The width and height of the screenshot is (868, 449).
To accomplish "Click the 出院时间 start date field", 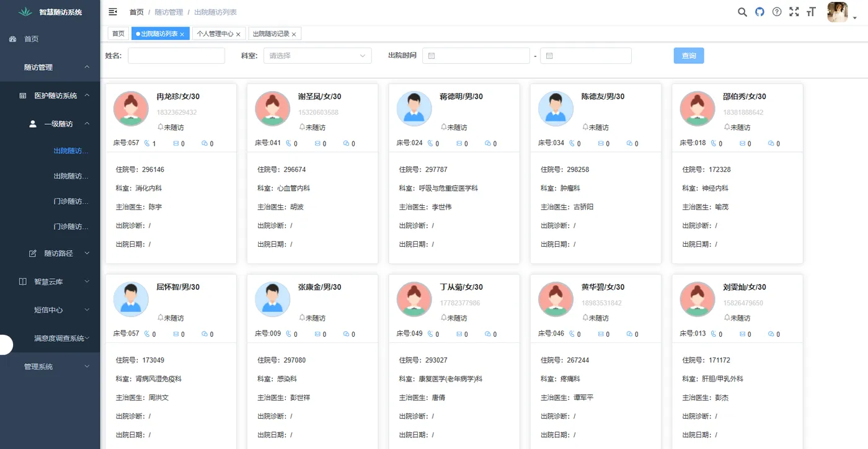I will [476, 56].
